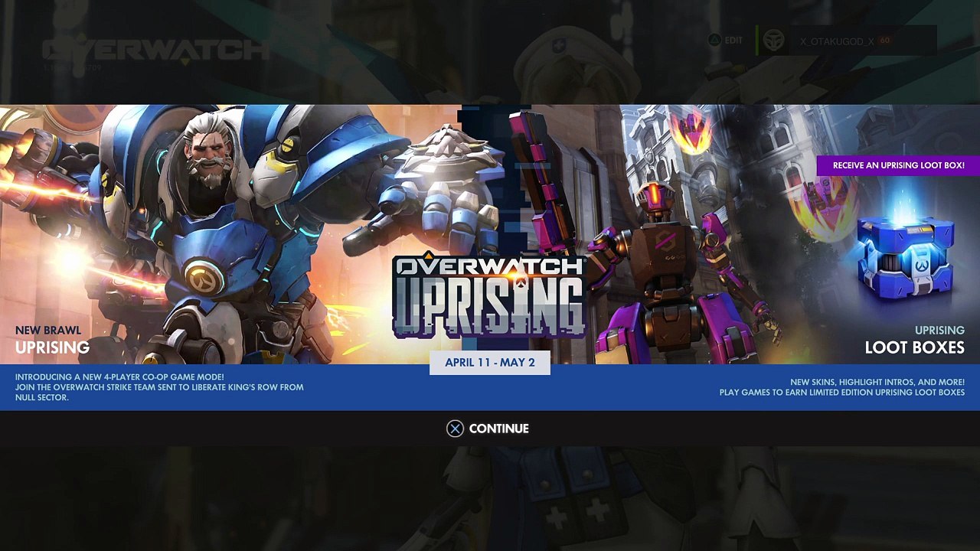Open the Overwatch emblem player avatar

774,41
